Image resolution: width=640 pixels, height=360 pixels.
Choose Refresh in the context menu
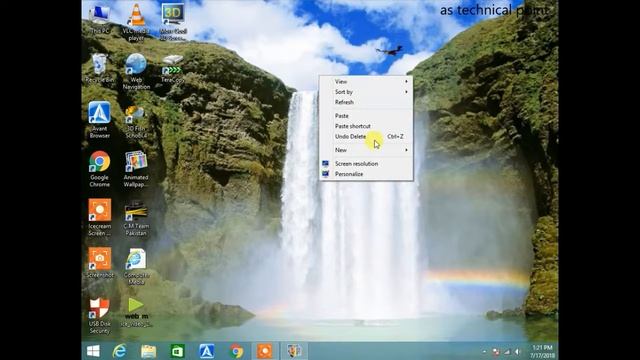point(366,102)
